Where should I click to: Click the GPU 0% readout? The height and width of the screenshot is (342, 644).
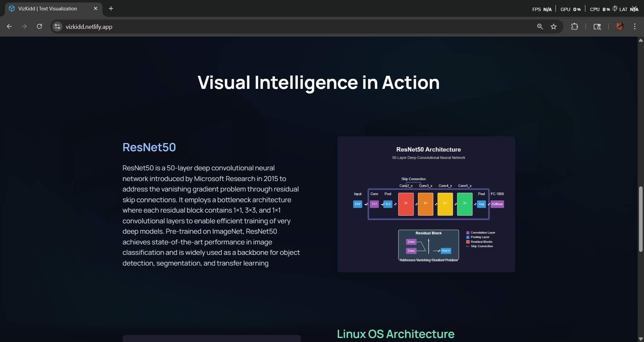point(571,9)
